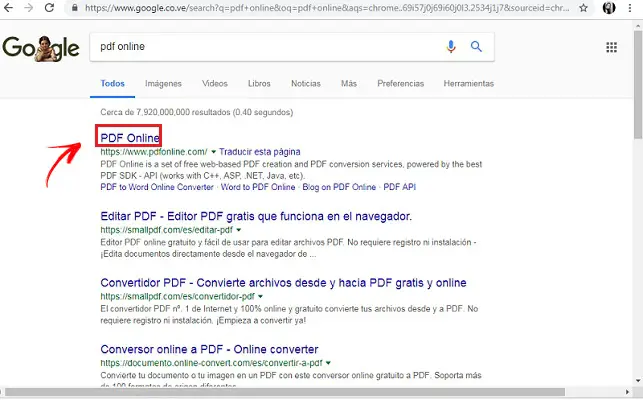Open Preferencias settings
This screenshot has height=400, width=643.
pos(401,83)
